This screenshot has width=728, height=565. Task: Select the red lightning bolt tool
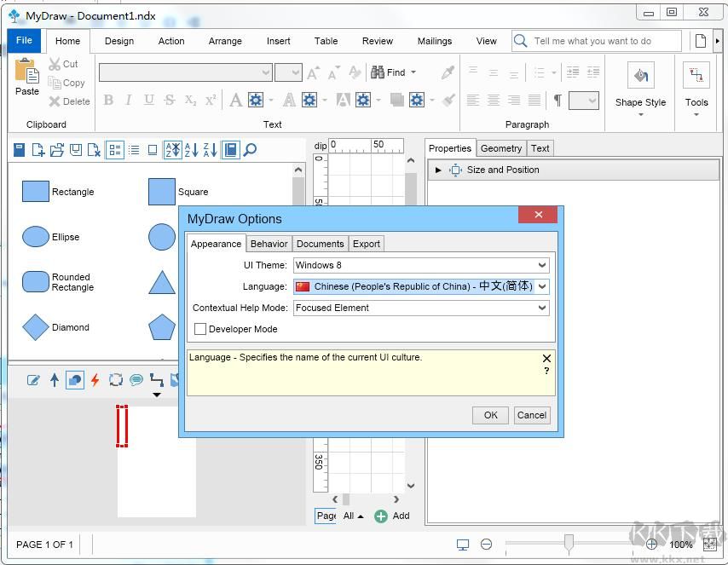click(95, 380)
